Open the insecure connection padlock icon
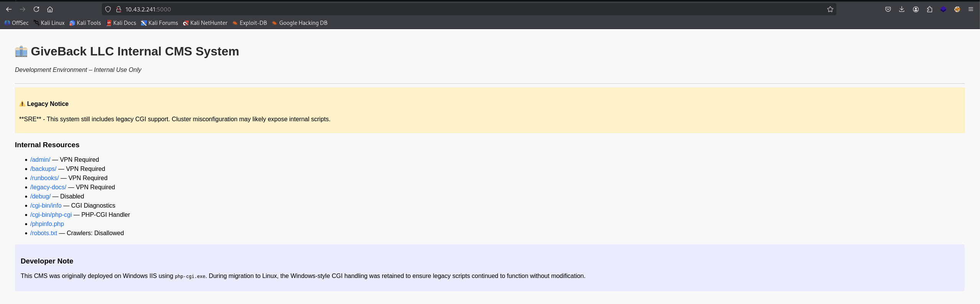 [x=119, y=9]
